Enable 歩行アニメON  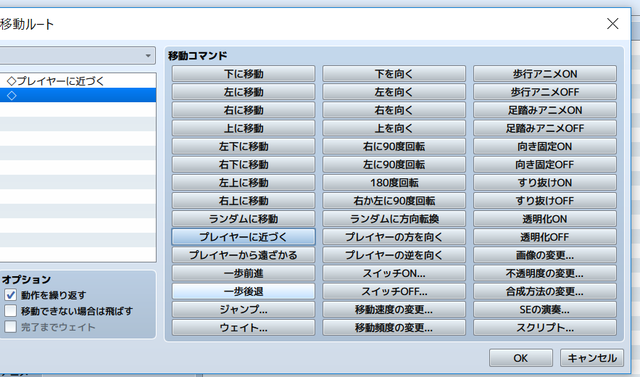click(544, 74)
